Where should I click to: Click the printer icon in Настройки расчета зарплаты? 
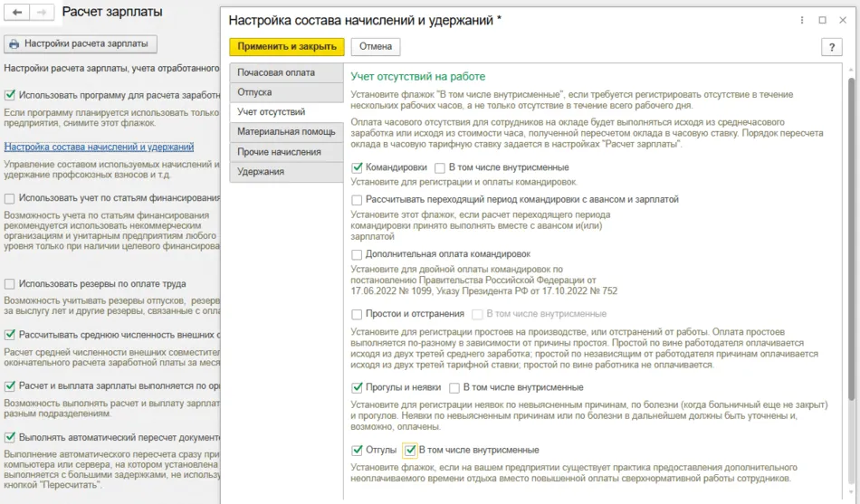click(14, 43)
